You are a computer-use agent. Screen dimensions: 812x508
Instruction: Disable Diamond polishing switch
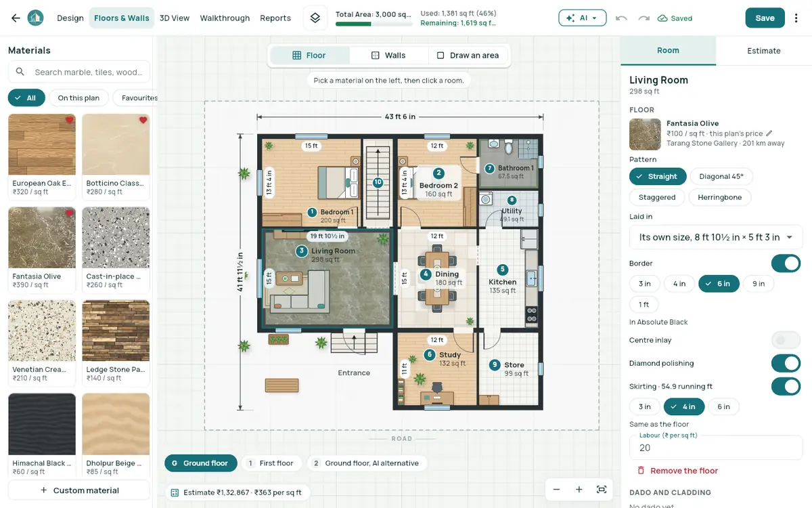[x=786, y=363]
